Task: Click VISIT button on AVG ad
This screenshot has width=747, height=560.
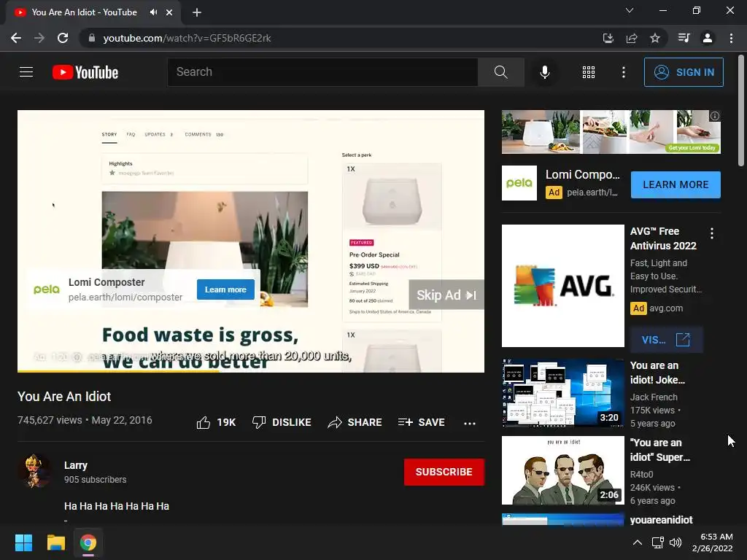Action: click(x=666, y=340)
